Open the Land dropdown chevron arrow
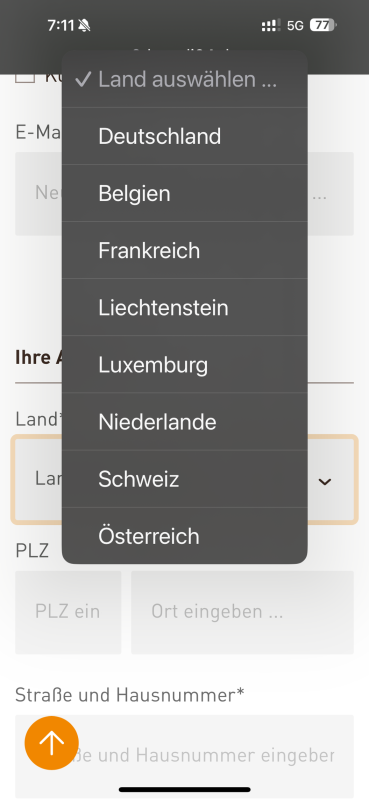369x800 pixels. tap(325, 481)
